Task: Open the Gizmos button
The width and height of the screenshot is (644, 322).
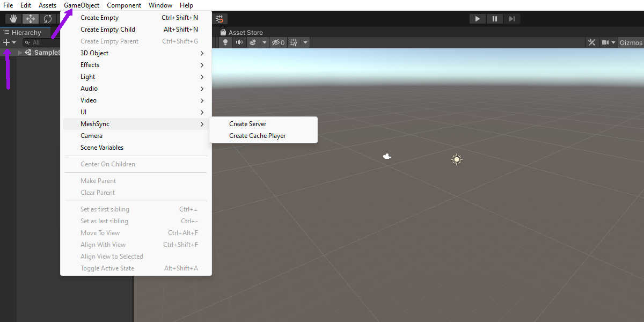Action: [631, 42]
